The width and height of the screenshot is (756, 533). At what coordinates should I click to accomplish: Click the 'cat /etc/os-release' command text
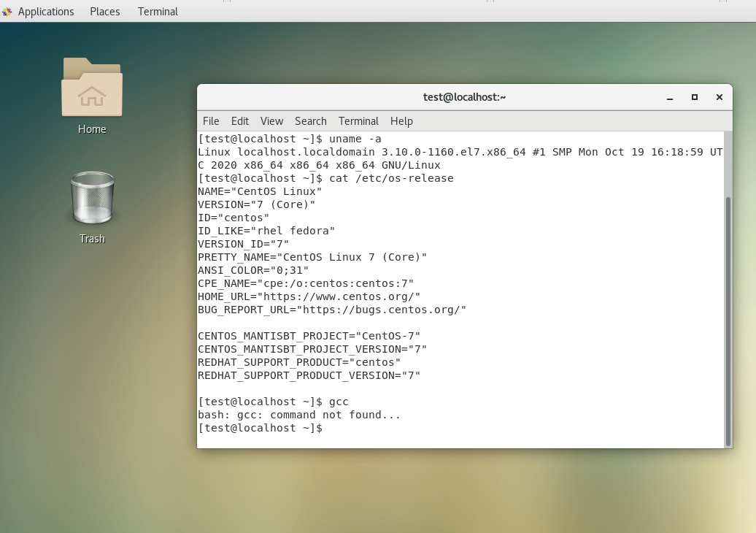click(x=391, y=178)
